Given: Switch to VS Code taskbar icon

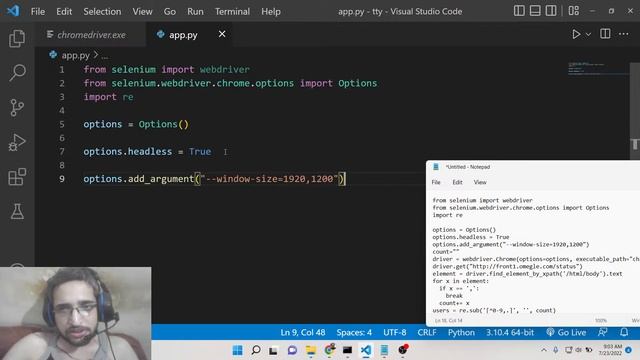Looking at the screenshot, I should (x=366, y=350).
